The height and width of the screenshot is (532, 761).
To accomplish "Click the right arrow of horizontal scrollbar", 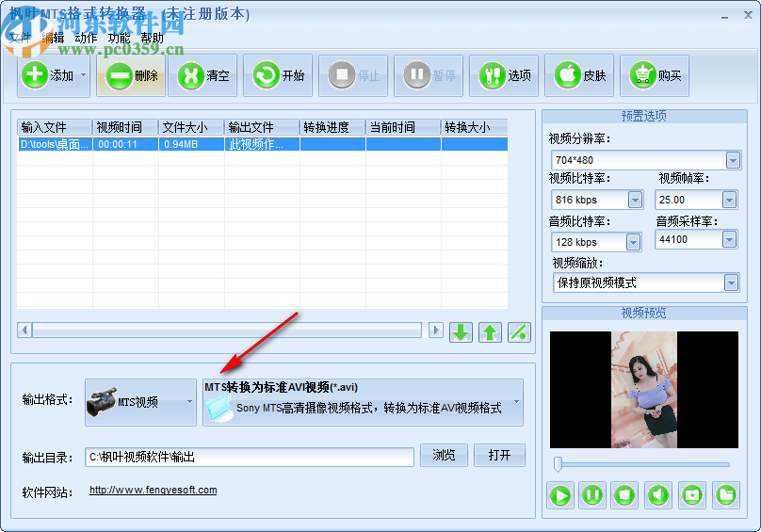I will (x=436, y=330).
